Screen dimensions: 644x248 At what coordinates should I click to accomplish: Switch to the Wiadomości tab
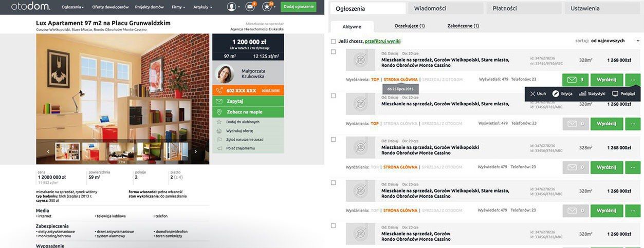445,8
